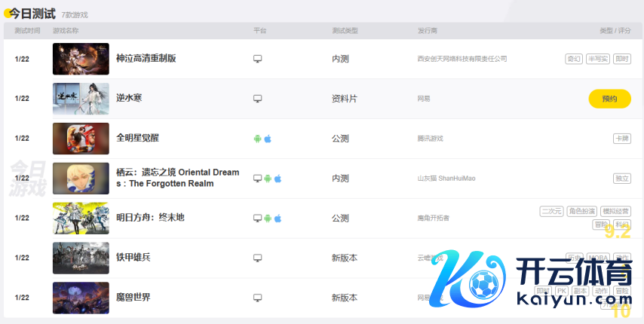Click the PC icon for 魔兽世界
Image resolution: width=644 pixels, height=324 pixels.
(257, 298)
